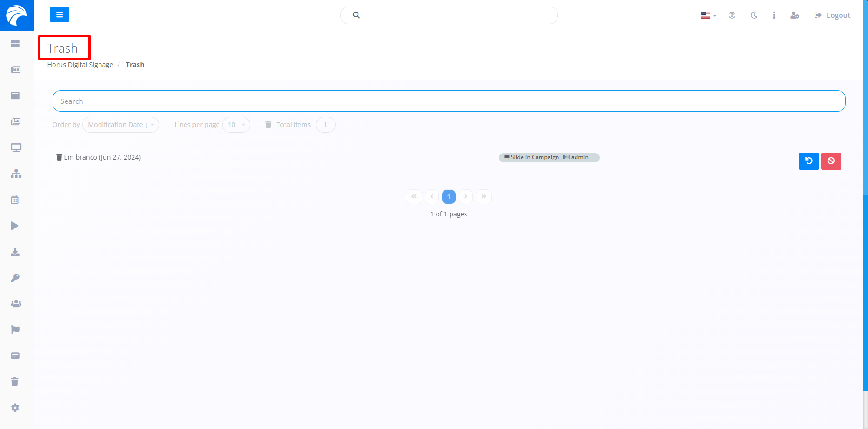868x429 pixels.
Task: Open the sitemap hierarchy icon in sidebar
Action: [16, 174]
